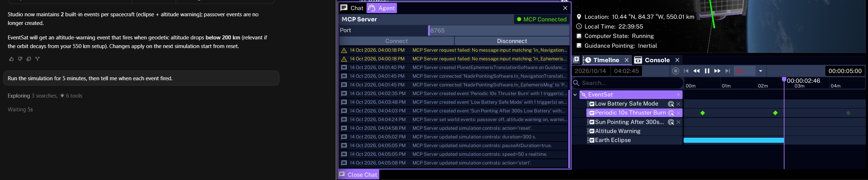Click the add panel icon left of Timeline tab

tap(576, 60)
